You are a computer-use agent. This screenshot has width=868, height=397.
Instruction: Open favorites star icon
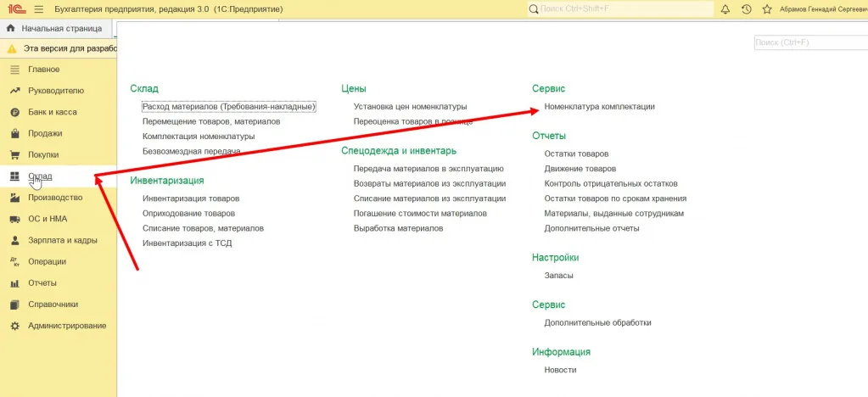tap(767, 9)
